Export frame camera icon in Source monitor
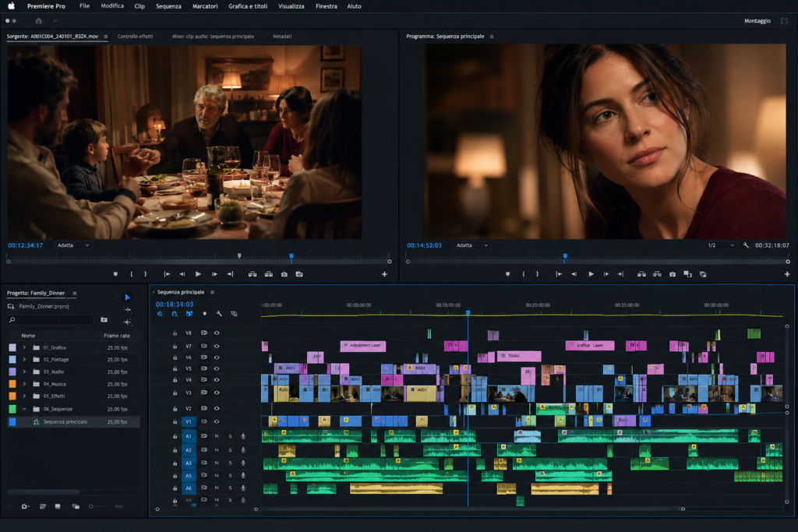Image resolution: width=798 pixels, height=532 pixels. tap(284, 274)
